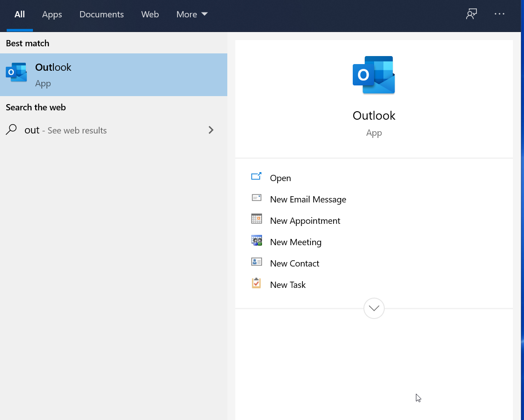Click the 'Best match' heading
Image resolution: width=524 pixels, height=420 pixels.
[28, 44]
